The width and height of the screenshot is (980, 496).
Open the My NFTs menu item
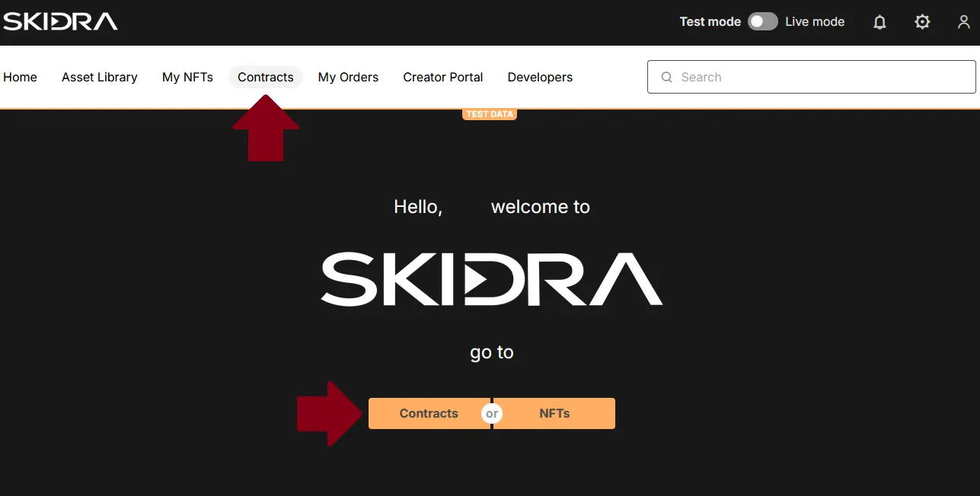[187, 77]
